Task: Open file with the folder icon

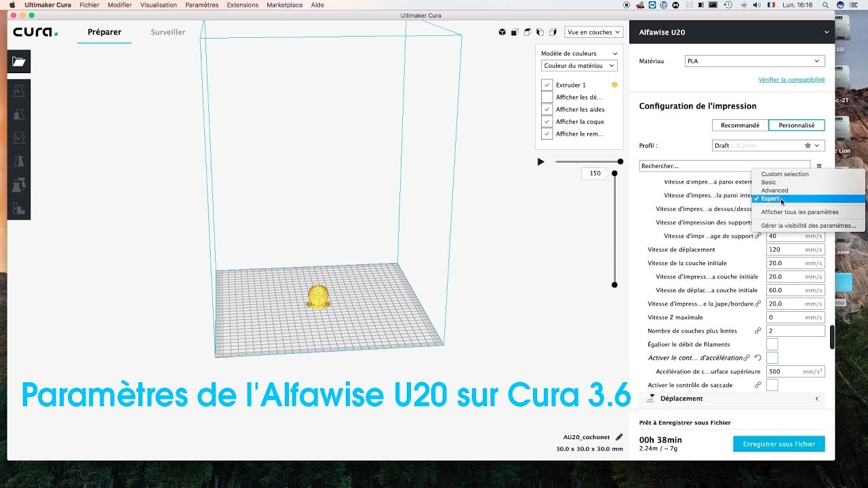Action: [x=19, y=62]
